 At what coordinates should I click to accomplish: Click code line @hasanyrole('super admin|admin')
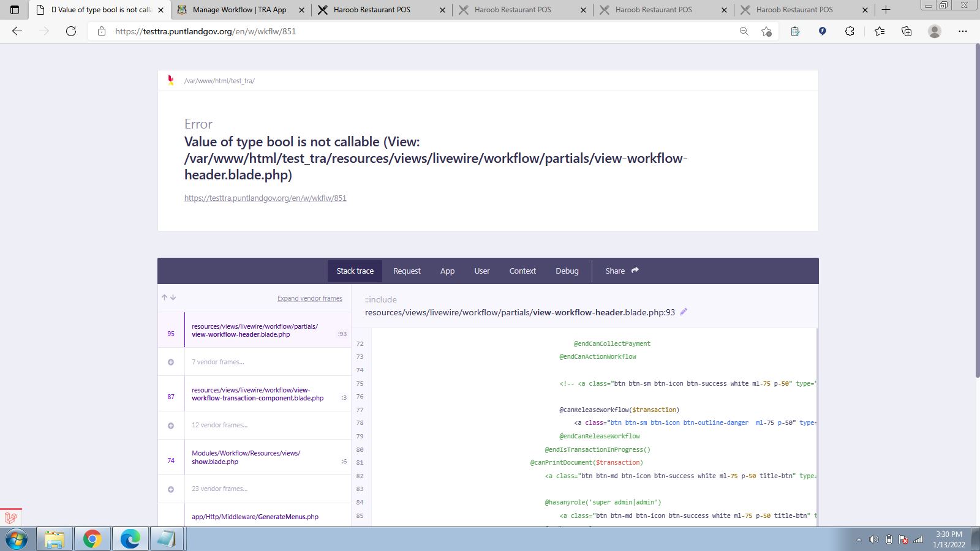coord(603,502)
